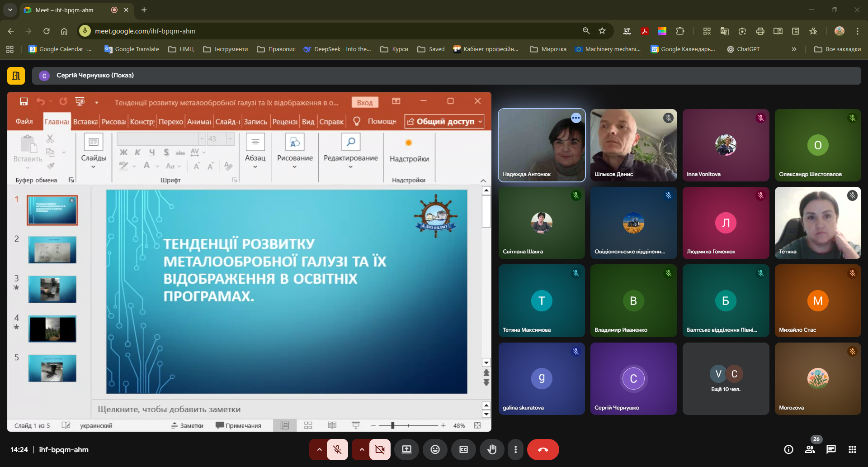Open the activities grid icon
Screen dimensions: 868x467
[852, 449]
